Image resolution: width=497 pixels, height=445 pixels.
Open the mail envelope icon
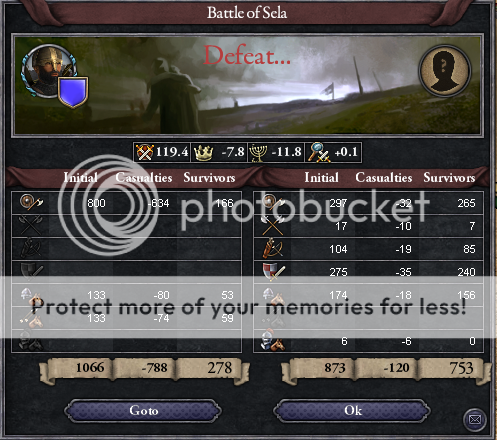[x=474, y=419]
